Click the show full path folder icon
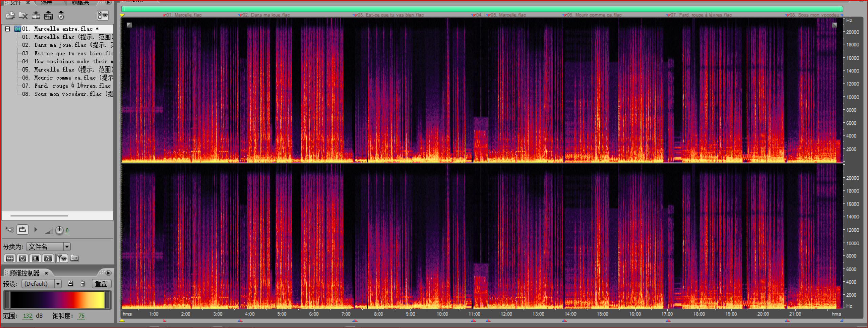This screenshot has height=328, width=868. tap(75, 258)
